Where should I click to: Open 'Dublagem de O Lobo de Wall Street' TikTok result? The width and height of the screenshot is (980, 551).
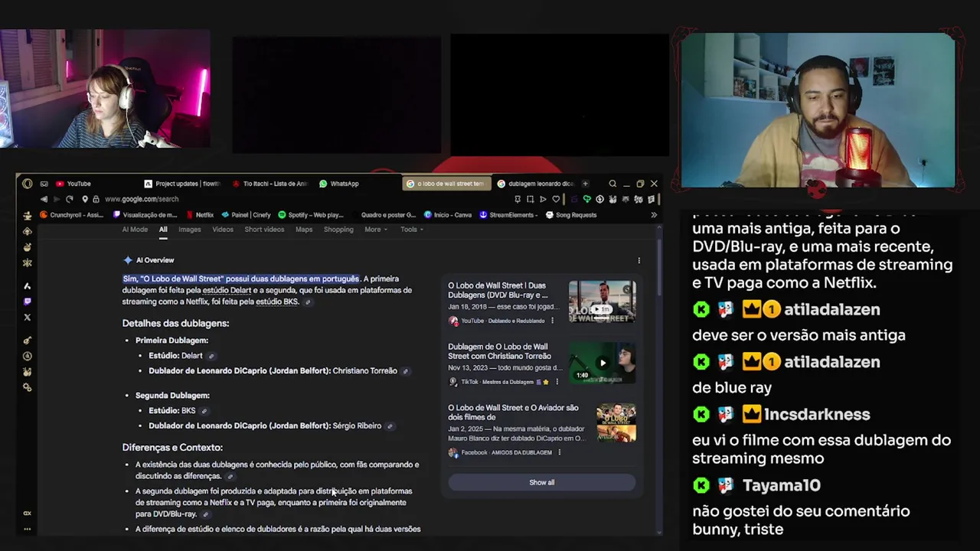click(x=499, y=351)
